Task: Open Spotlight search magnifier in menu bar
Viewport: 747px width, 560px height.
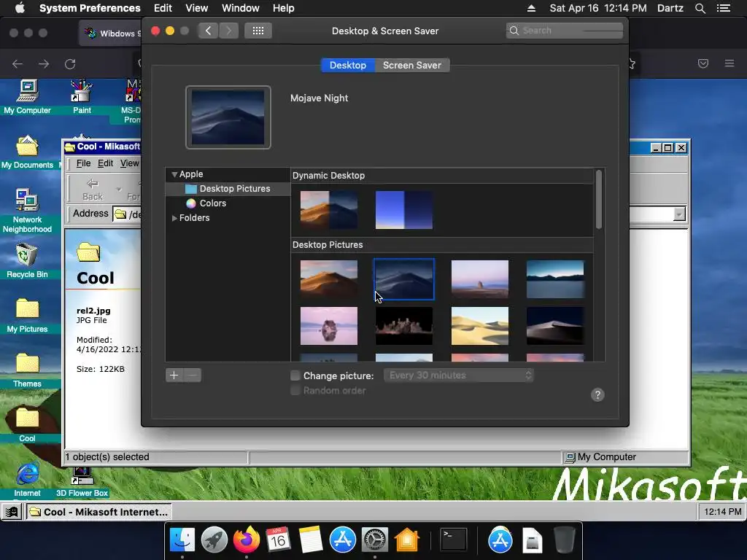Action: 700,8
